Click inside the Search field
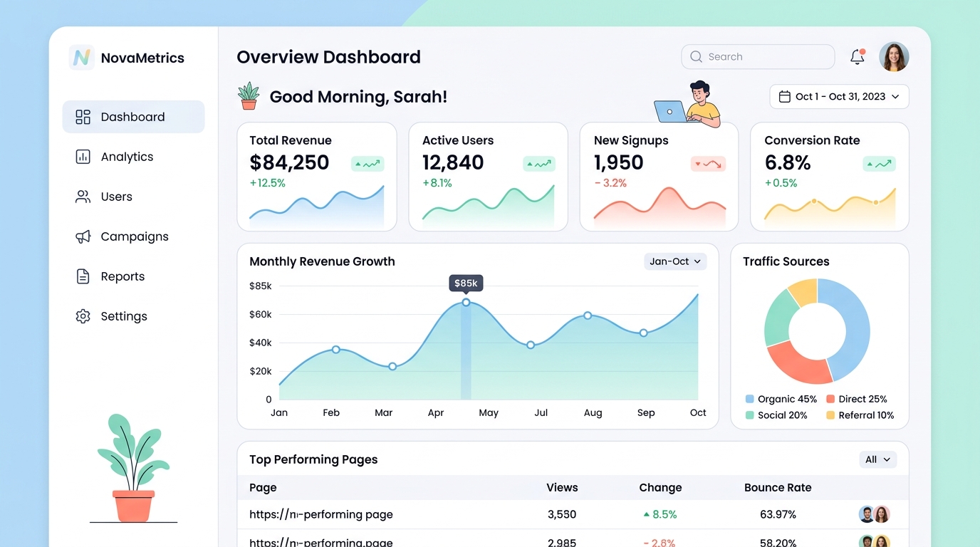This screenshot has width=980, height=547. pyautogui.click(x=758, y=57)
